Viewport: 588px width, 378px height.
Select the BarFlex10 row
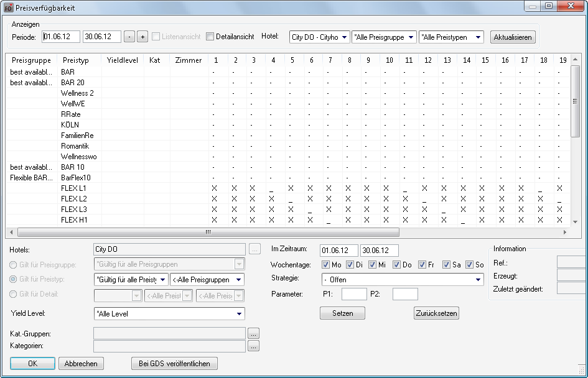[288, 178]
